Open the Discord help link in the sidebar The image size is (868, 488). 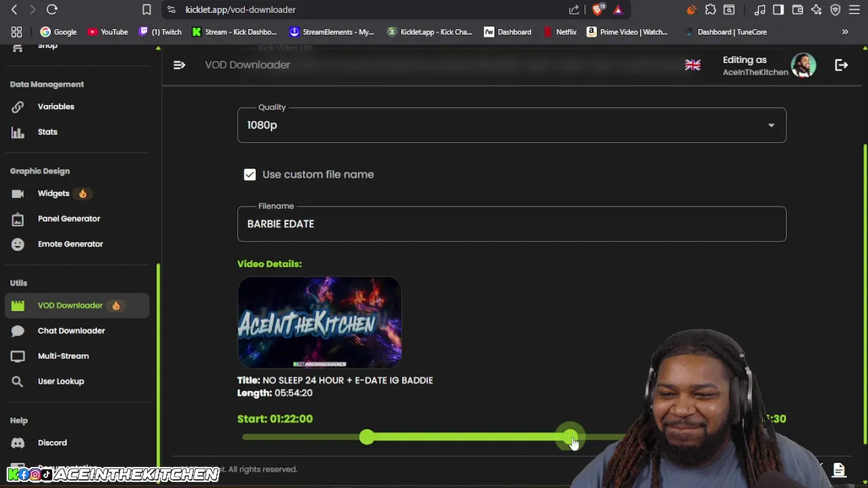click(x=77, y=443)
